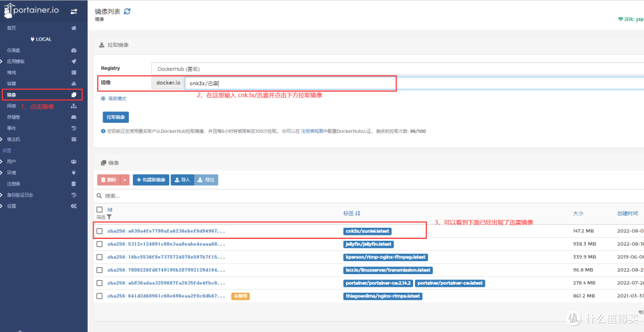Check the box for the cnk3x/xunlei image row
The width and height of the screenshot is (644, 332).
100,231
